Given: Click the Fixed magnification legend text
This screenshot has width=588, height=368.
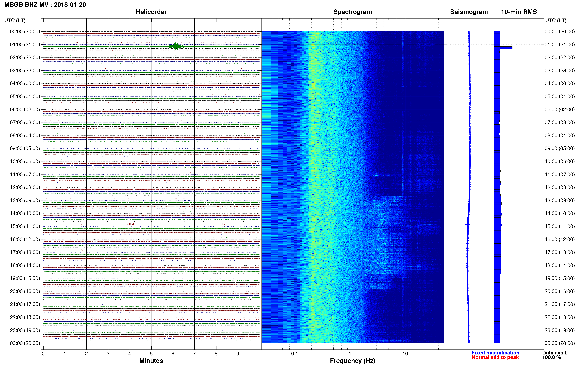Looking at the screenshot, I should click(495, 353).
